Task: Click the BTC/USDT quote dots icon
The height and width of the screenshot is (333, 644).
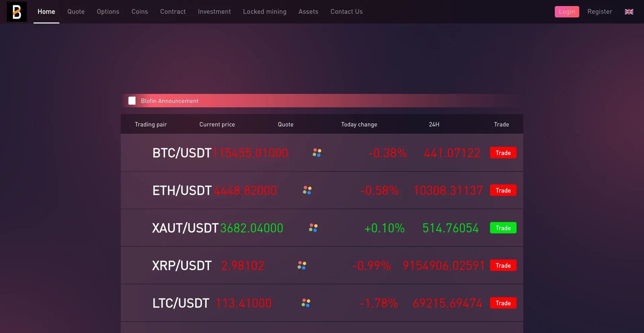Action: coord(317,153)
